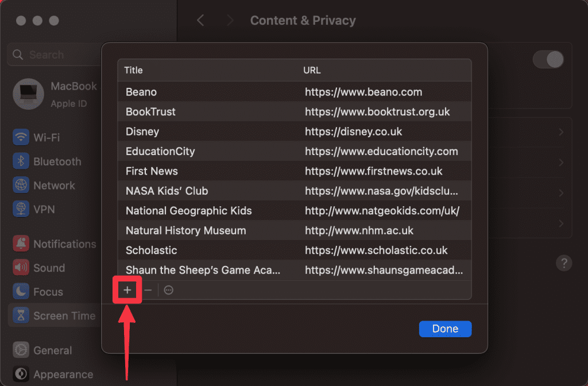Screen dimensions: 588x386
Task: Select the EducationCity row title
Action: point(161,151)
